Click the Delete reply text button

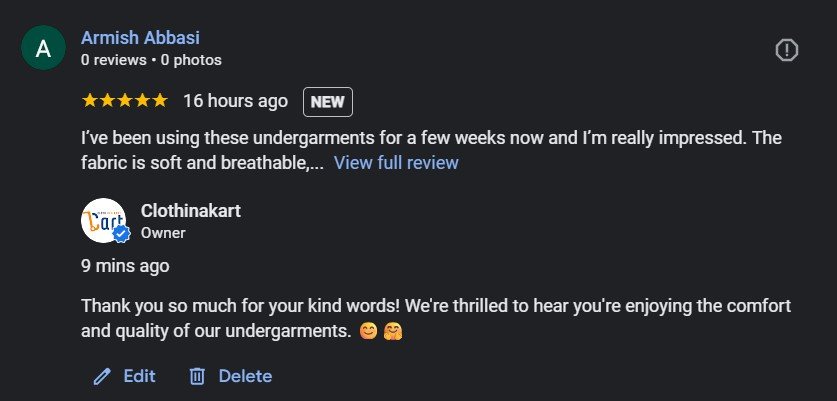coord(245,376)
